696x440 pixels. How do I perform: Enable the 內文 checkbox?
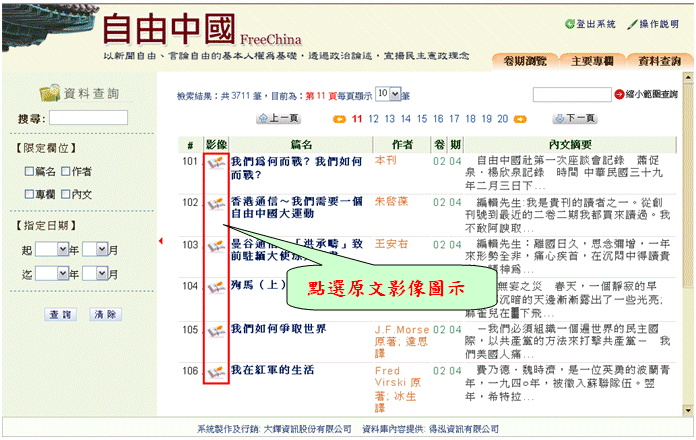[66, 194]
